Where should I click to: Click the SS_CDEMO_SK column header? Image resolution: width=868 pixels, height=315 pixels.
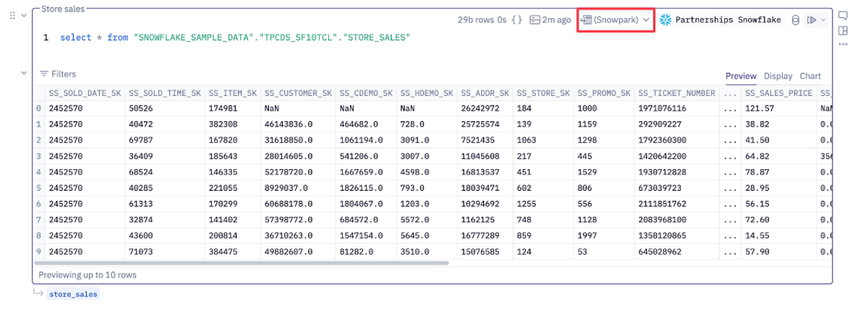(x=366, y=93)
